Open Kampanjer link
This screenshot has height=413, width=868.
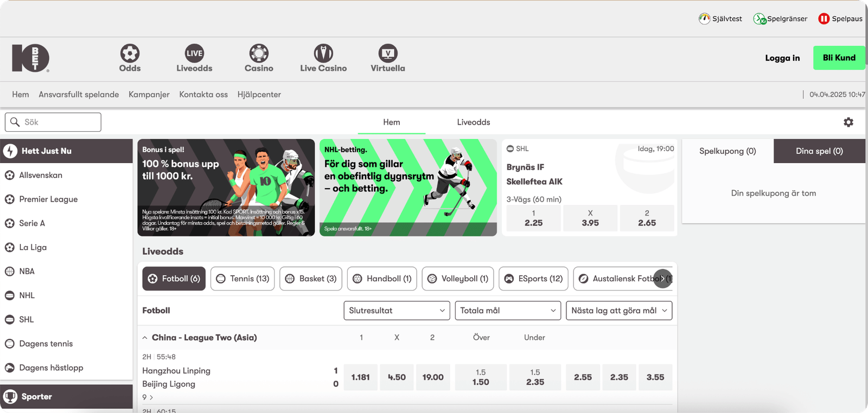click(149, 94)
